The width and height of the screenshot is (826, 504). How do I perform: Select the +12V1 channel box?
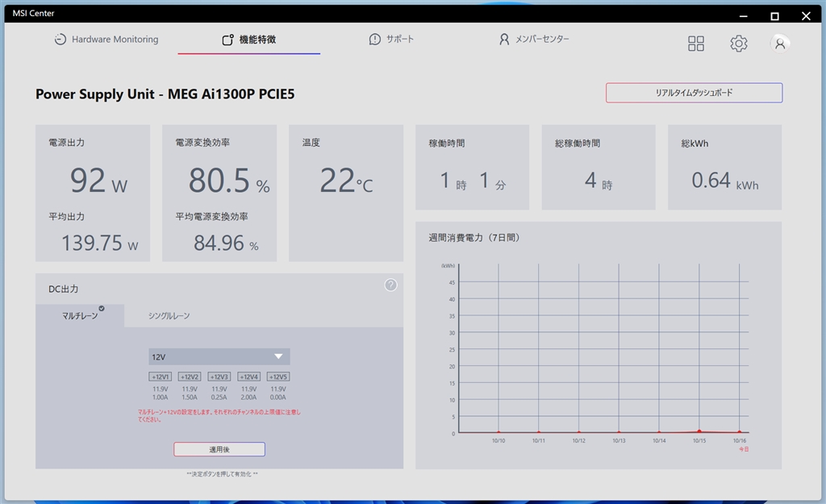click(161, 377)
